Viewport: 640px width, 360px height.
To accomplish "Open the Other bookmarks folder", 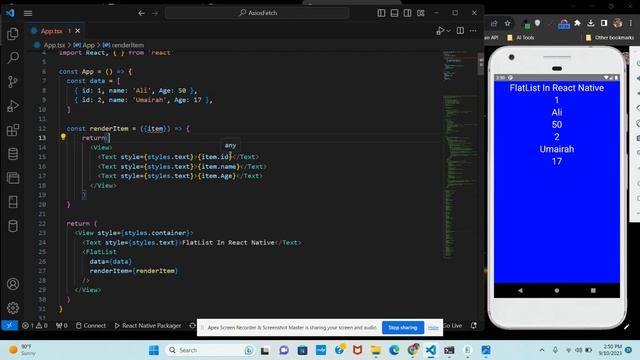I will coord(610,38).
